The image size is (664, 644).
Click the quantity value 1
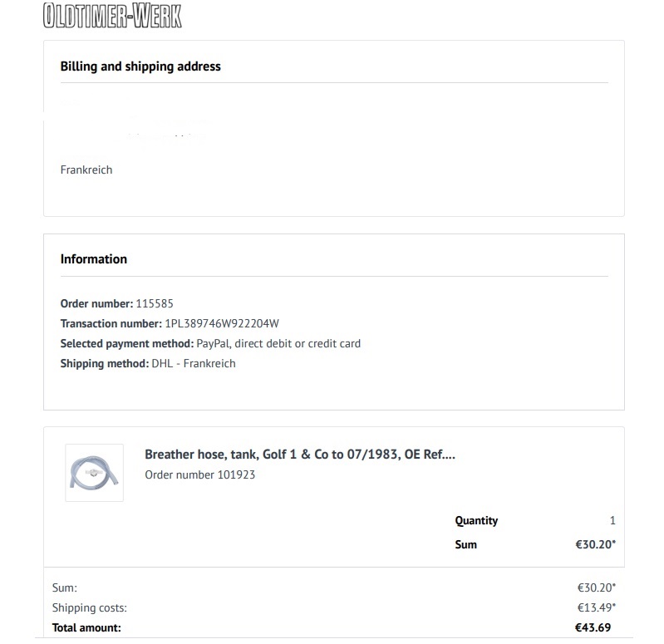[612, 521]
